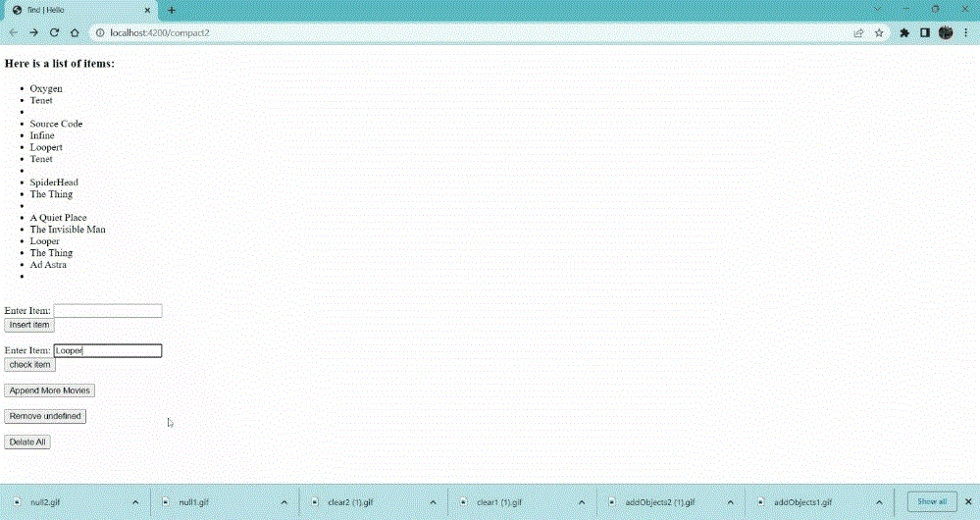
Task: Share this page via the share icon
Action: [858, 32]
